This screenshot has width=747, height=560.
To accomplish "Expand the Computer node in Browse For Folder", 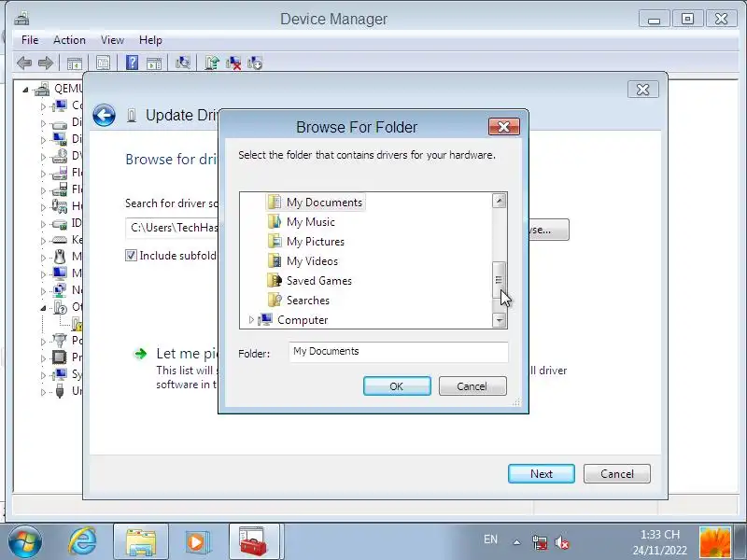I will click(x=251, y=320).
